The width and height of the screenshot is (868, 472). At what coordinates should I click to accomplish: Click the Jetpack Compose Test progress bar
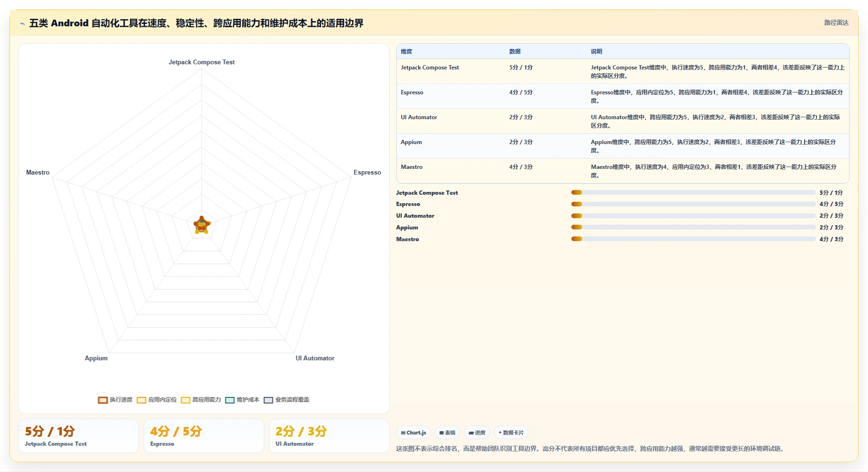click(x=693, y=192)
